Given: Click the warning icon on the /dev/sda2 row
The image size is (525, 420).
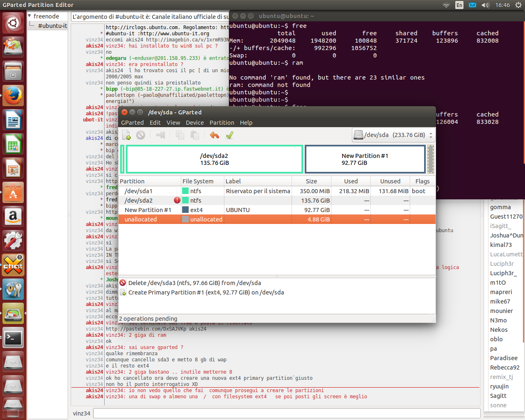Looking at the screenshot, I should click(x=177, y=201).
